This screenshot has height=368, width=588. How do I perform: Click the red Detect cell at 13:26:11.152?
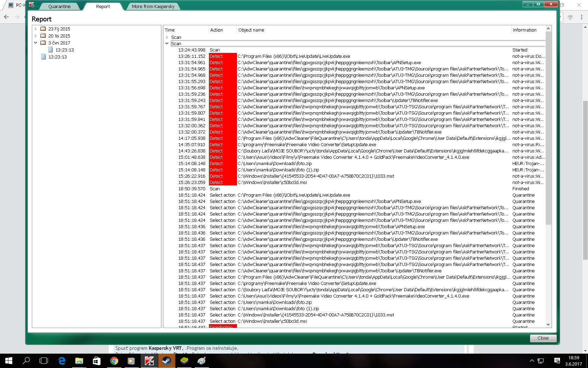pos(223,56)
